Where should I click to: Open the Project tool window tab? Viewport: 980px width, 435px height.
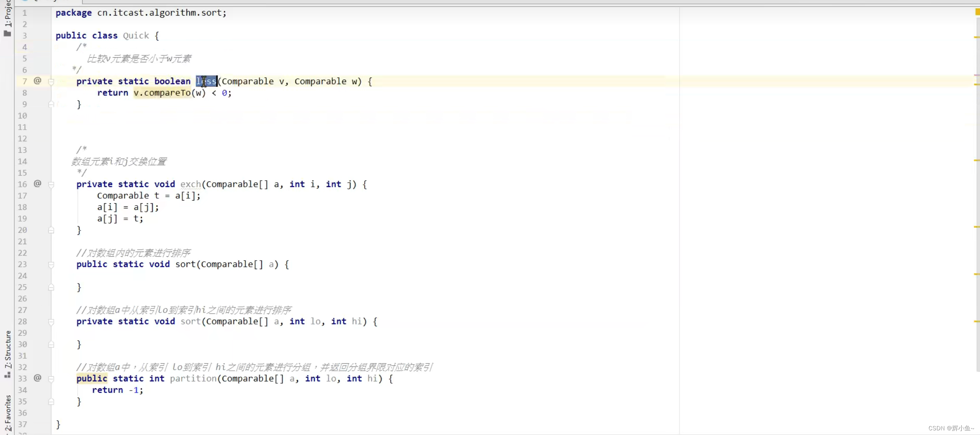click(x=7, y=13)
